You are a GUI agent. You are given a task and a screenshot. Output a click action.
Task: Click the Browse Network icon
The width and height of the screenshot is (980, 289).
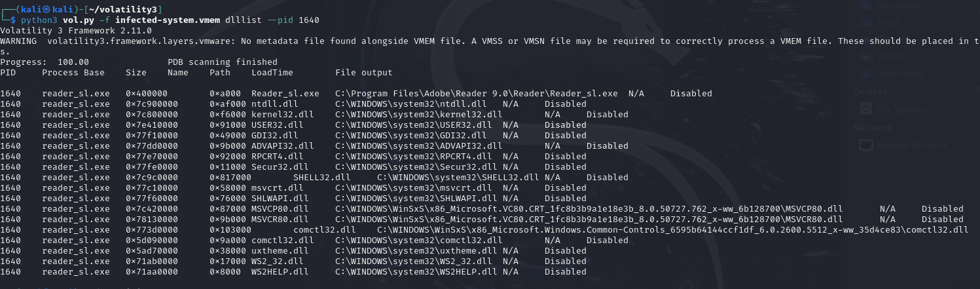tap(866, 144)
